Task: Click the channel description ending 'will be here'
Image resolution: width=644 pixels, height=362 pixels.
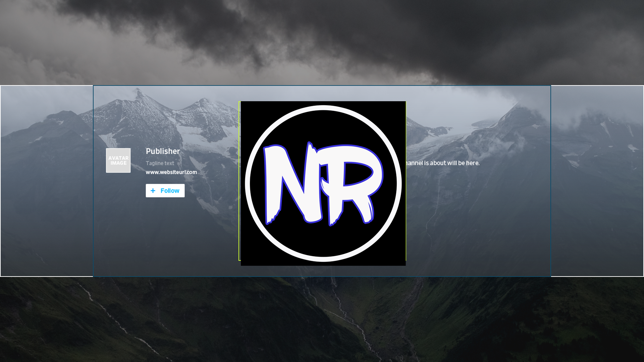Action: click(443, 163)
